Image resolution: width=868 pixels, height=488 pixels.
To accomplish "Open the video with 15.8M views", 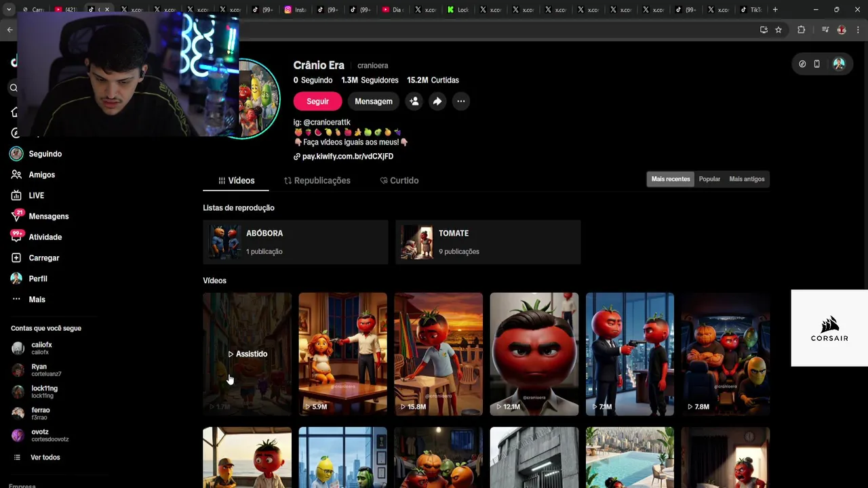I will [x=438, y=354].
